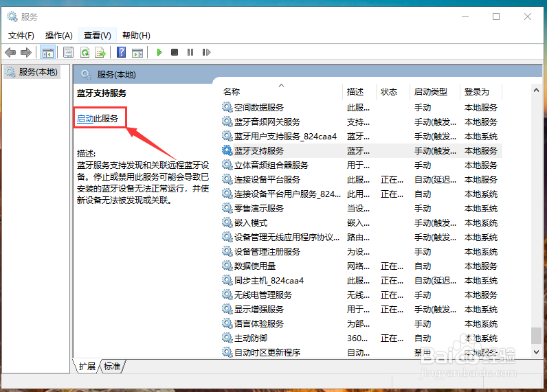Click the Stop service square icon

(x=175, y=52)
